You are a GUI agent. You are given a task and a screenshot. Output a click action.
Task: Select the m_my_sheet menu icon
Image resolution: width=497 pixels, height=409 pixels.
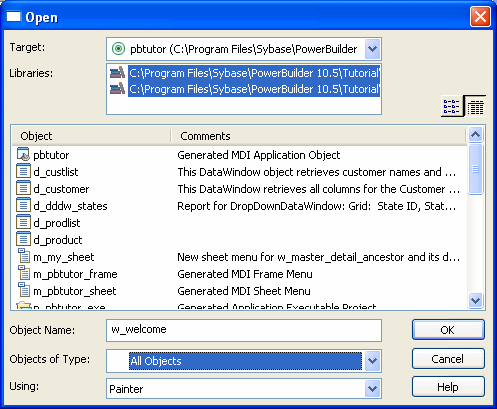(24, 256)
